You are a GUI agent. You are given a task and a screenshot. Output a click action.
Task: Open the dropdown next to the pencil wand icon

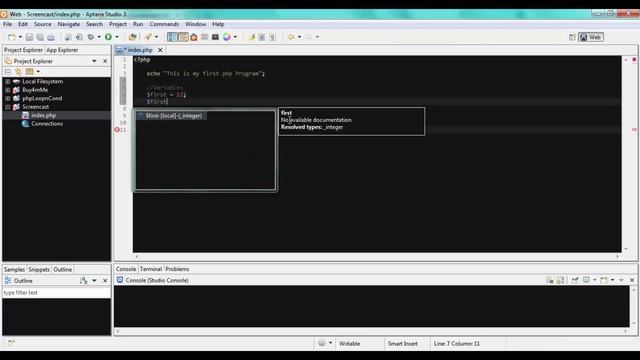pos(156,37)
